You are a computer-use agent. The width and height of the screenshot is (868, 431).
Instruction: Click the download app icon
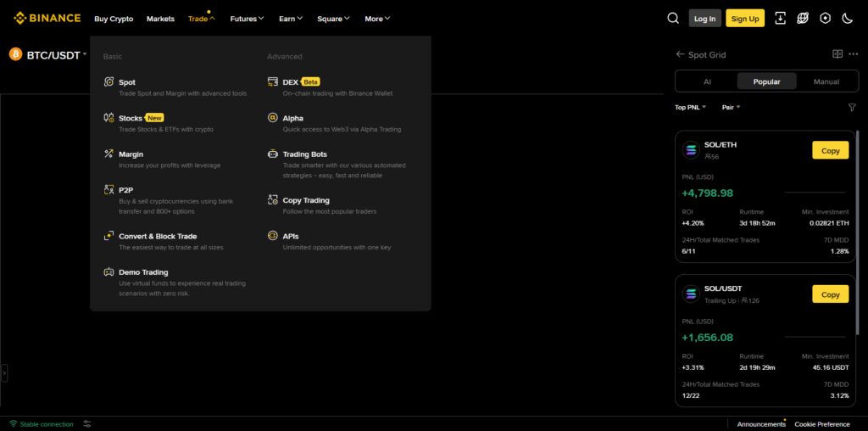coord(780,19)
